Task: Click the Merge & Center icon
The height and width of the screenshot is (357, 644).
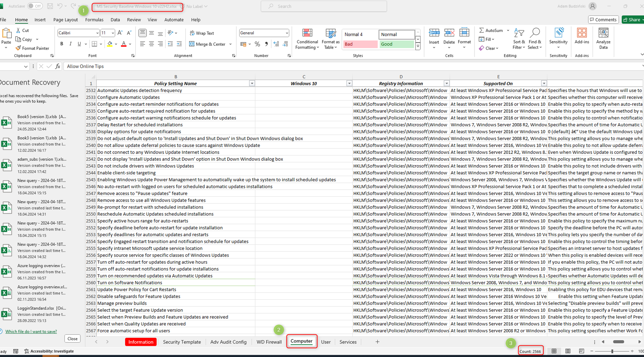Action: pyautogui.click(x=192, y=44)
